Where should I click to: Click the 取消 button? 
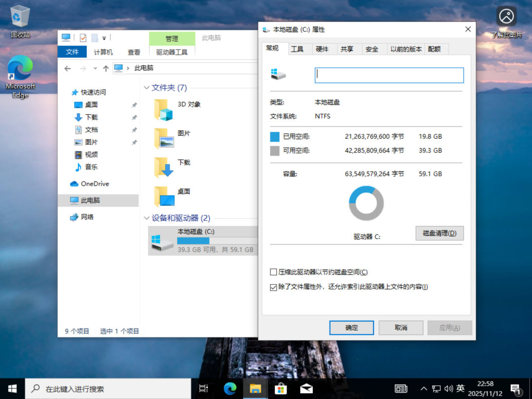coord(400,328)
